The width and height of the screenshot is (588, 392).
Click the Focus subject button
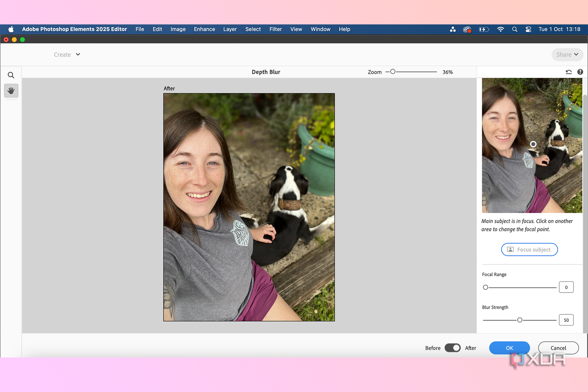click(x=529, y=249)
